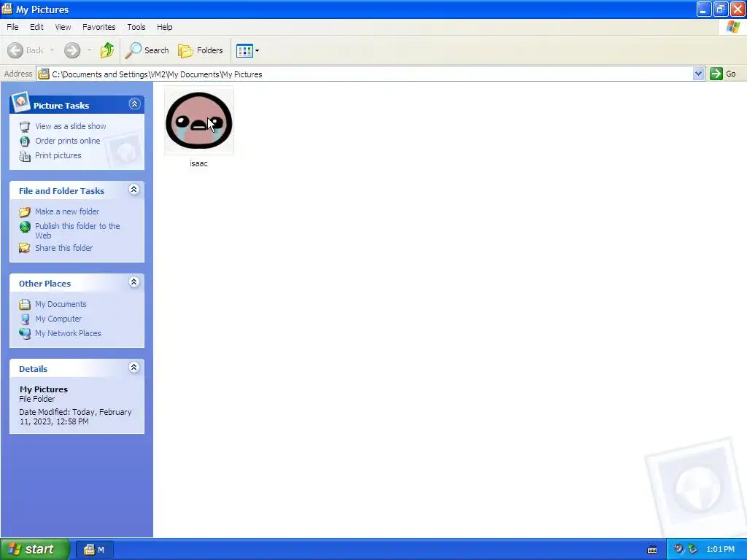Select the isaac picture thumbnail
Screen dimensions: 747x560
pyautogui.click(x=199, y=120)
